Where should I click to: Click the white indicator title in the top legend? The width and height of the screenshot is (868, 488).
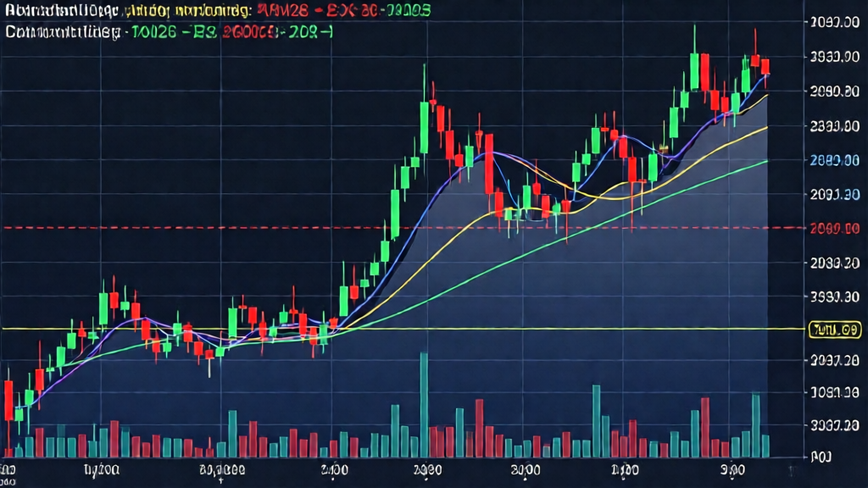pyautogui.click(x=61, y=11)
